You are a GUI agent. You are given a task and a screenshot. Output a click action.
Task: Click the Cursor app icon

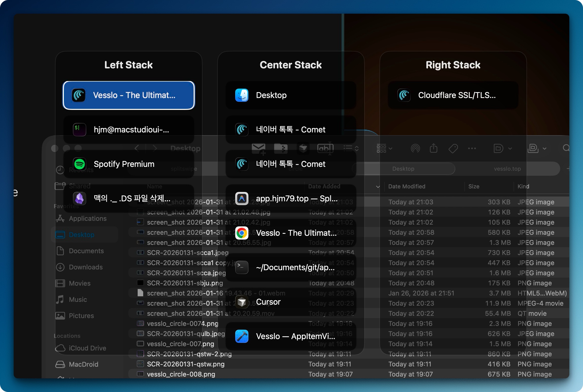pos(242,302)
